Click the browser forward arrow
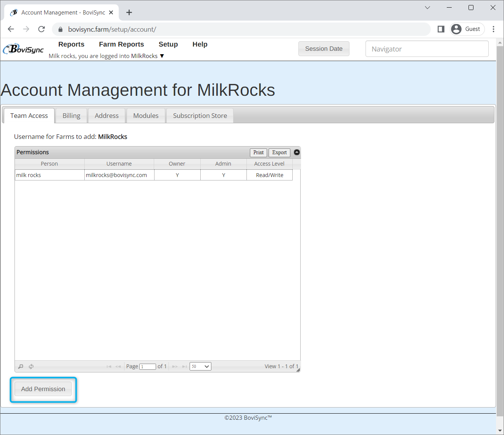This screenshot has width=504, height=435. point(26,29)
